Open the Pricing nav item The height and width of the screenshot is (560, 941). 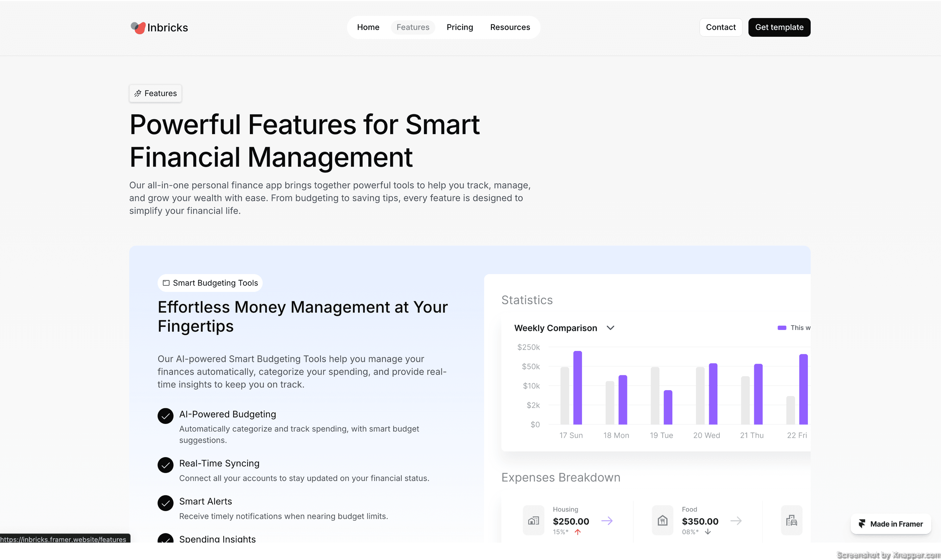coord(459,27)
